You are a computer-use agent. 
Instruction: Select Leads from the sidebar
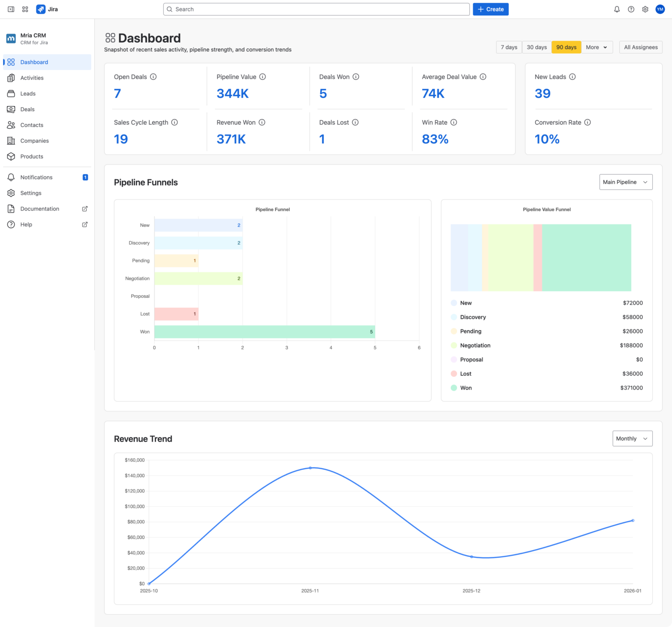pos(28,93)
